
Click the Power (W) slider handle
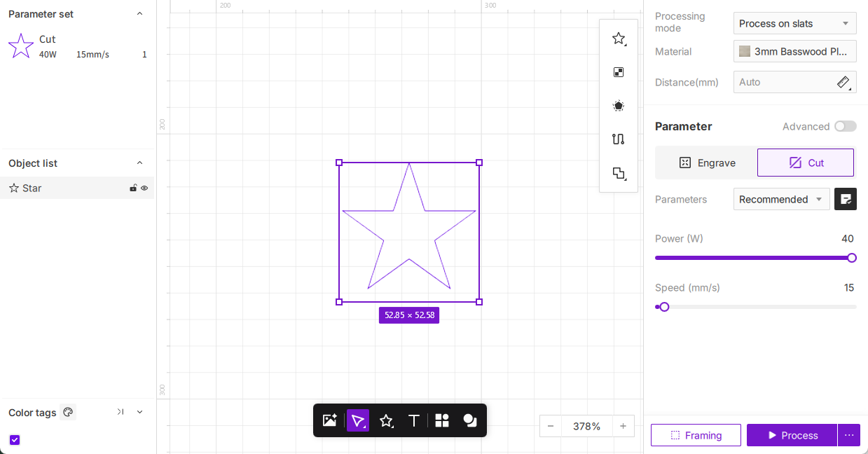(x=852, y=258)
